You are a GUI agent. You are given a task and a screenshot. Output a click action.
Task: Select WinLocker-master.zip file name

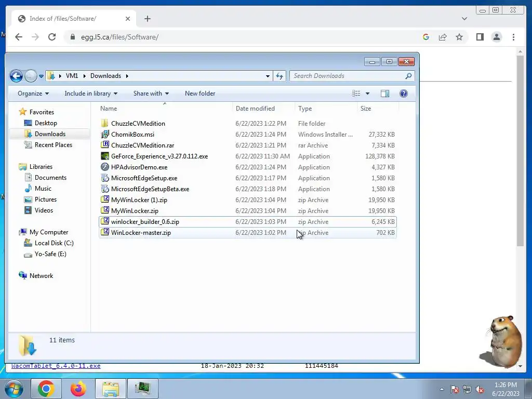click(141, 233)
